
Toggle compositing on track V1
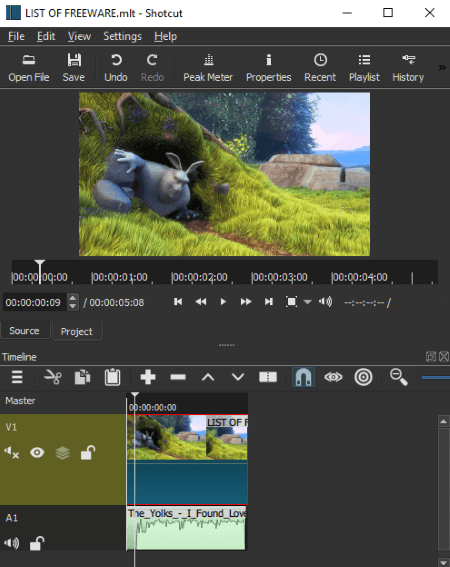tap(63, 452)
